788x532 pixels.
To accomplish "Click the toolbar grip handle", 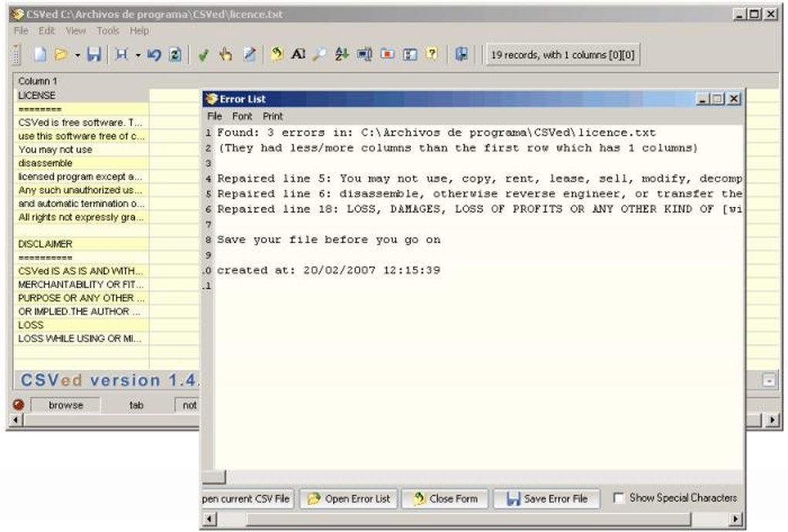I will point(16,54).
